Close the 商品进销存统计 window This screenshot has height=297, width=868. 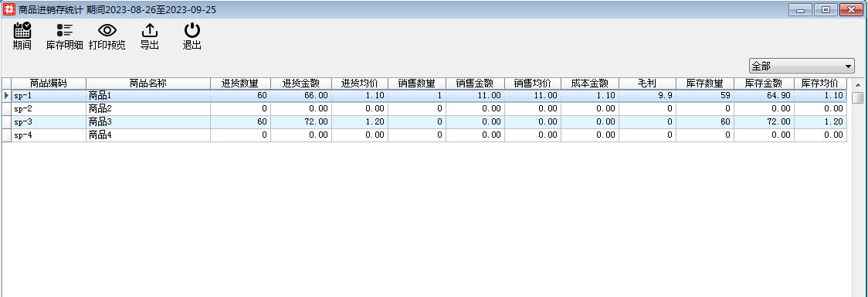tap(851, 9)
